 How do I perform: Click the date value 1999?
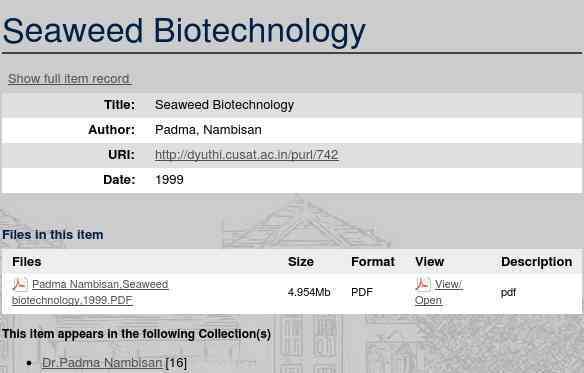169,180
